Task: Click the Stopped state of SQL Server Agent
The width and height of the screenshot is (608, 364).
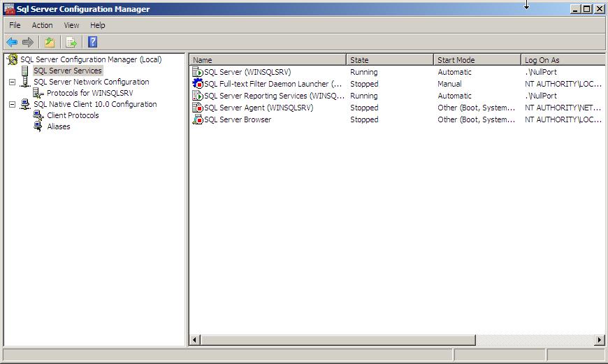Action: (x=364, y=108)
